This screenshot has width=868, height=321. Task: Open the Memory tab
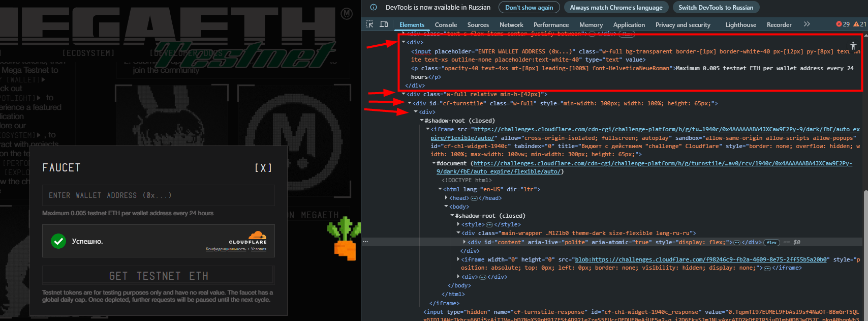pos(591,24)
